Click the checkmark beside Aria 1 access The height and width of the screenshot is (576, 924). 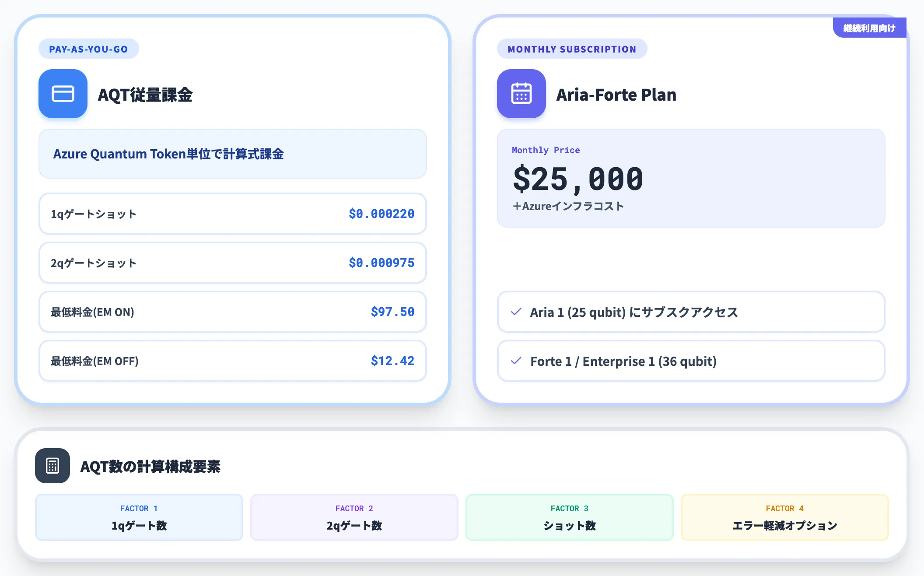click(516, 312)
